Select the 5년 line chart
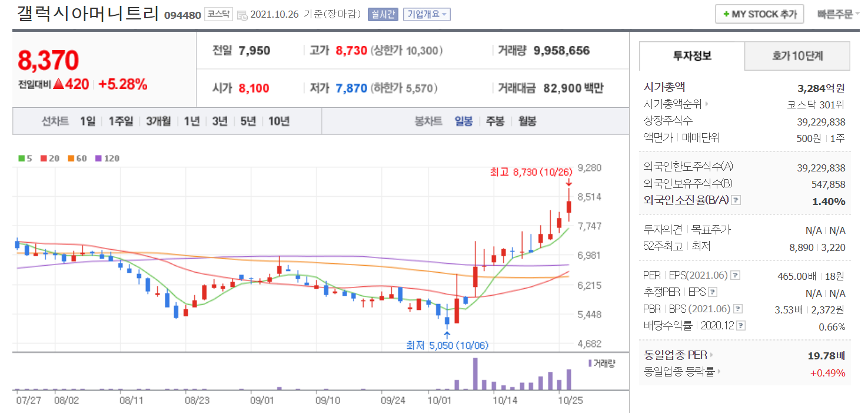Image resolution: width=868 pixels, height=413 pixels. (x=248, y=121)
